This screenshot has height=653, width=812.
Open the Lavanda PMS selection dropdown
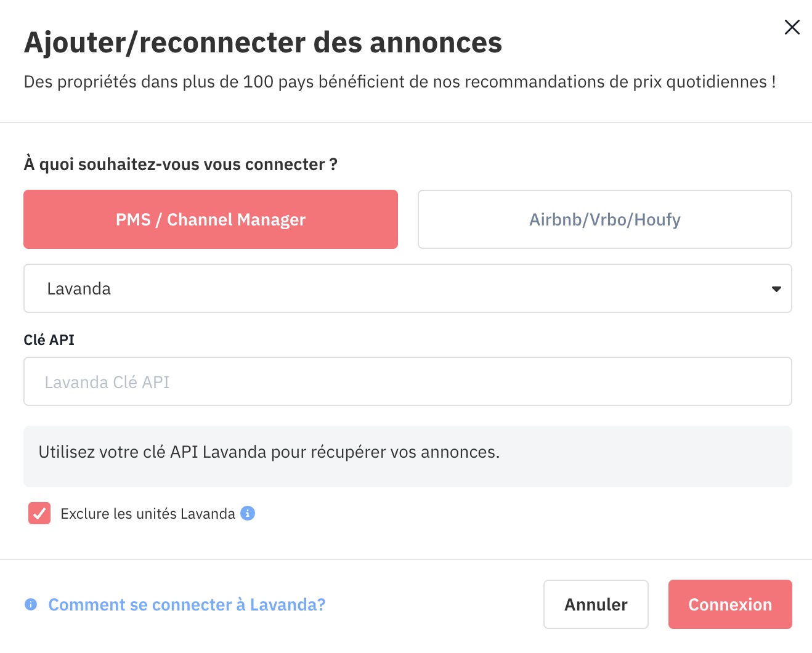click(407, 289)
